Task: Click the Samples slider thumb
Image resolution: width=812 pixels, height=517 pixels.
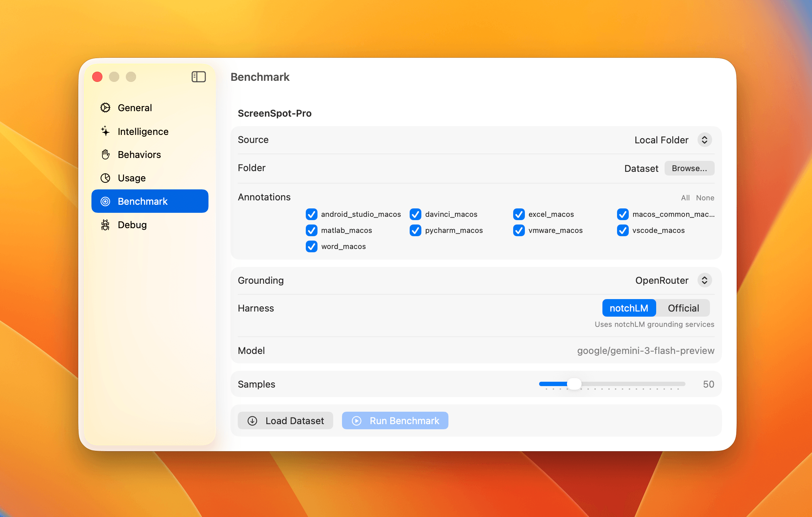Action: [x=574, y=384]
